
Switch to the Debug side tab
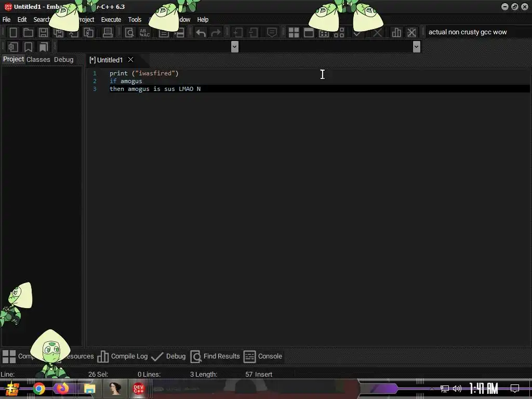[x=64, y=59]
